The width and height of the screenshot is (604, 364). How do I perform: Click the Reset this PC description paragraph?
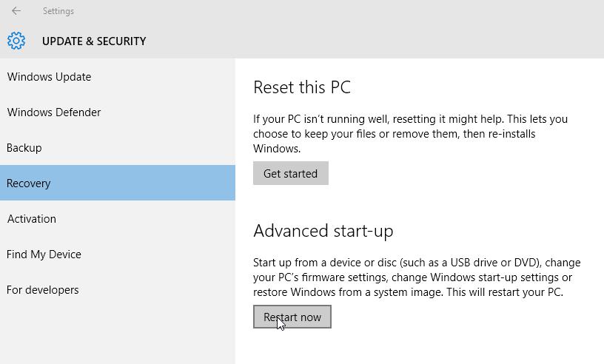coord(410,134)
